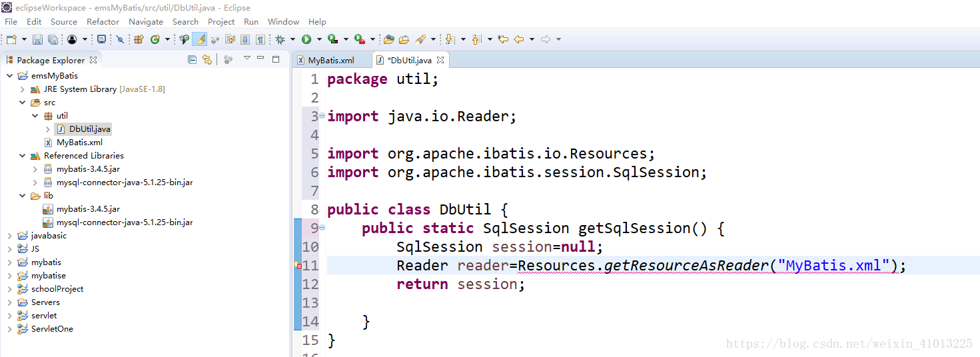
Task: Open the New wizard dropdown arrow
Action: point(24,39)
